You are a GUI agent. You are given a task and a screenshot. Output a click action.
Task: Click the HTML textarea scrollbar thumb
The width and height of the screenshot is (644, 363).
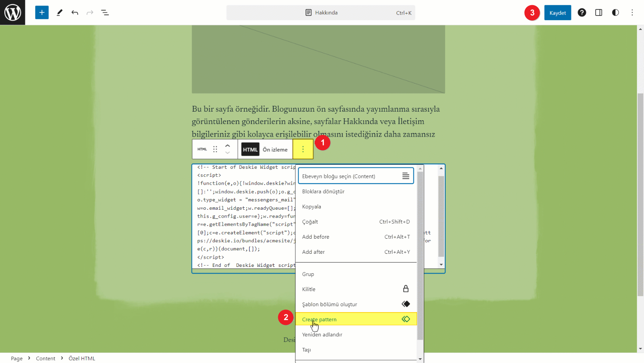coord(441,216)
